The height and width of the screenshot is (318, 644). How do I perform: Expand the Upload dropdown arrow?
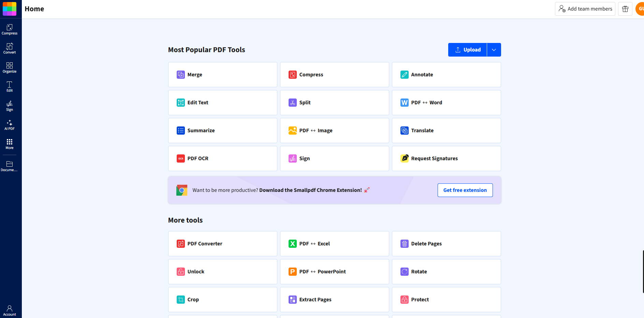[x=494, y=50]
